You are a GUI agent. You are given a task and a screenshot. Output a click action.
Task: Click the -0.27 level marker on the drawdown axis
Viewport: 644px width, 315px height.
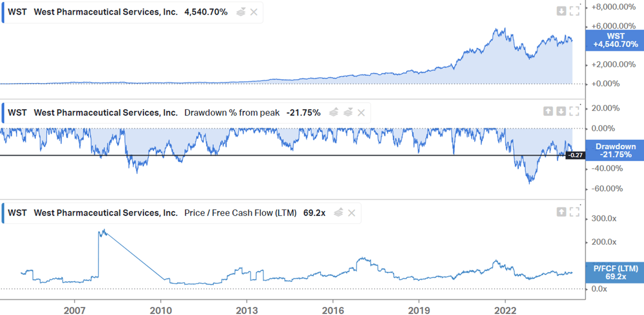[575, 156]
